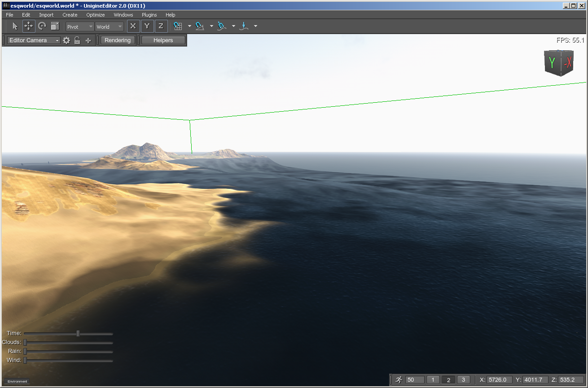Toggle the camera lock icon
This screenshot has width=588, height=388.
click(x=77, y=40)
